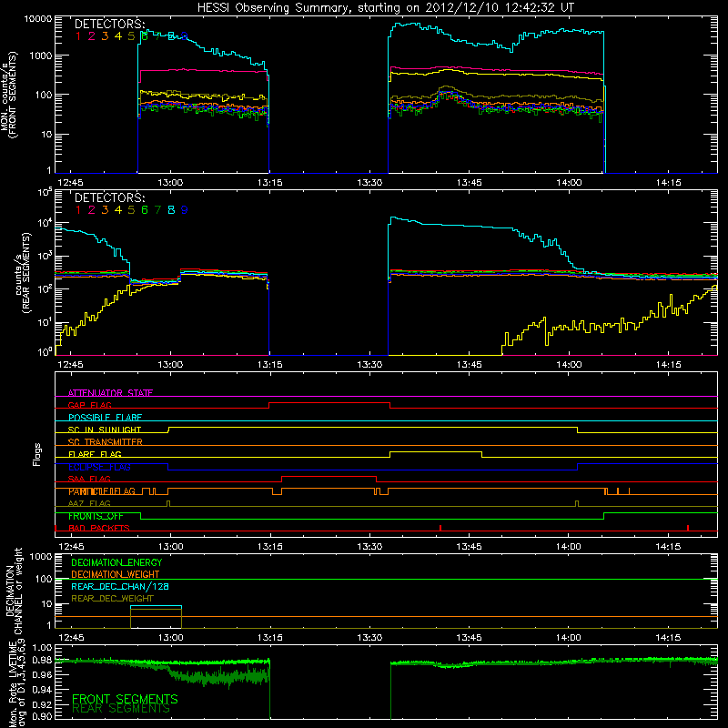Click yellow detector 4 in the rear segments legend
728x728 pixels.
tap(118, 210)
